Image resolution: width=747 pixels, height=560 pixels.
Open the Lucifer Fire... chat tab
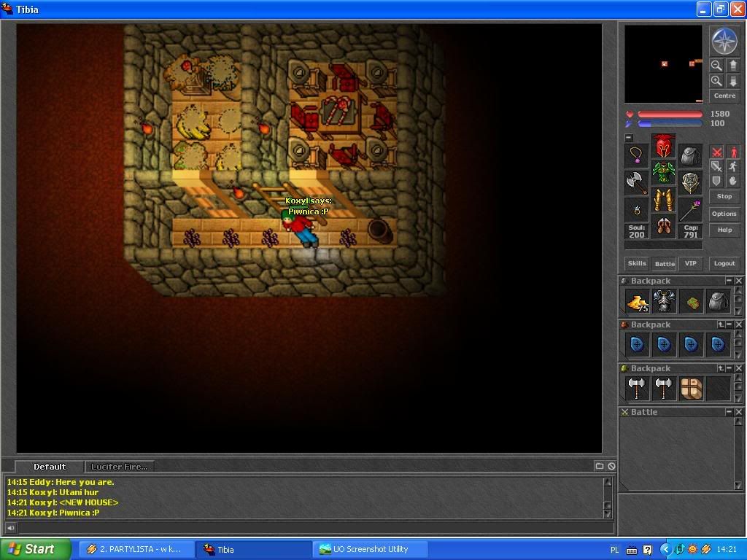click(119, 467)
